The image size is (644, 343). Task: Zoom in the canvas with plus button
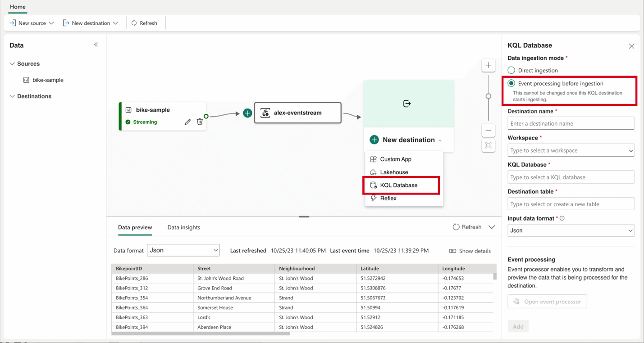(489, 65)
